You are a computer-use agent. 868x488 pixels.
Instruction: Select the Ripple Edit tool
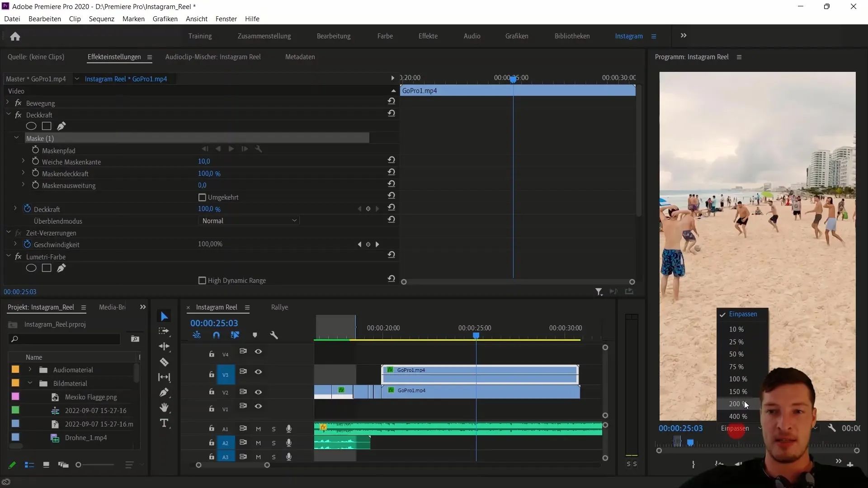click(x=164, y=347)
